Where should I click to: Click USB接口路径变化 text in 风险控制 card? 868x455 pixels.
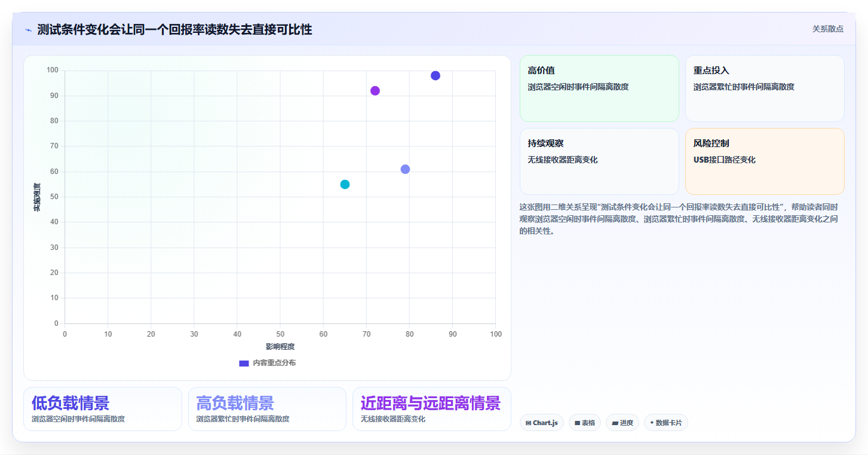(724, 160)
